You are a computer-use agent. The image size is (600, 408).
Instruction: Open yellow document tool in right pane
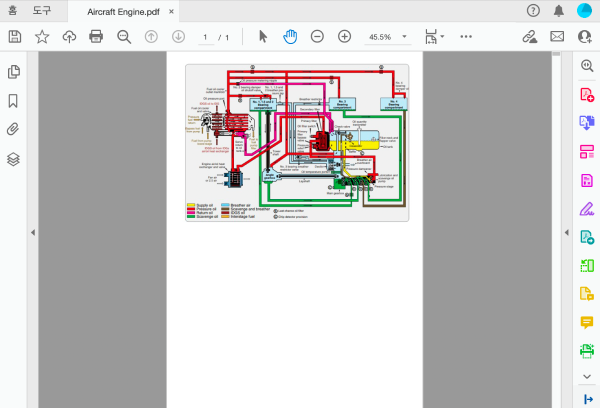[587, 294]
